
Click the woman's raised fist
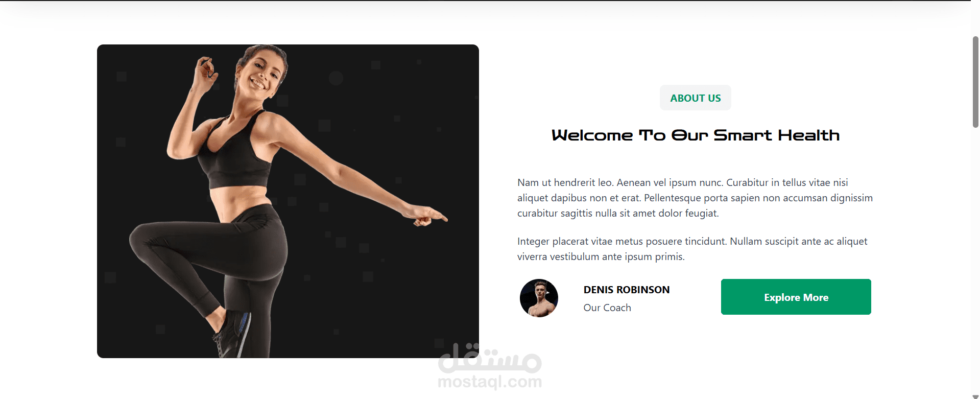point(207,67)
